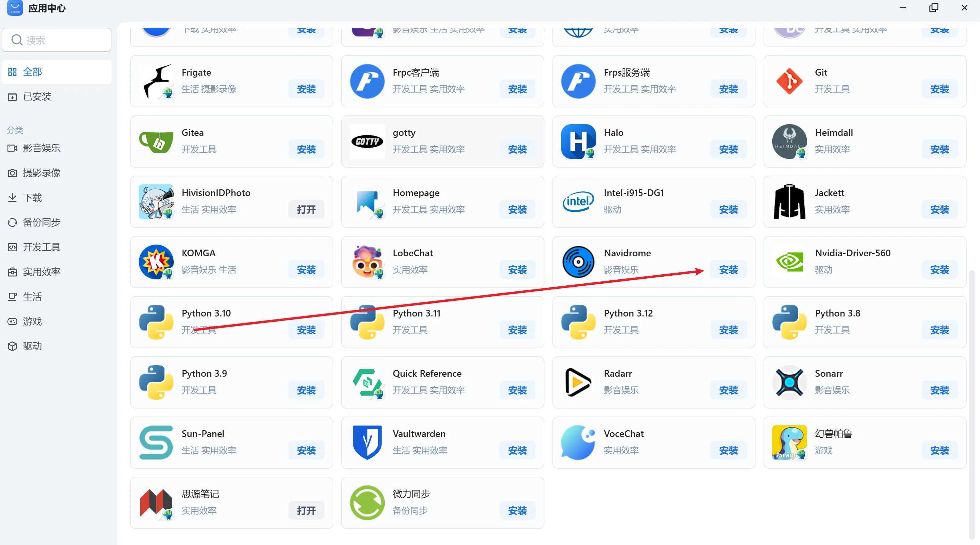Screen dimensions: 980x545
Task: Click the Sun-Panel app icon
Action: point(156,442)
